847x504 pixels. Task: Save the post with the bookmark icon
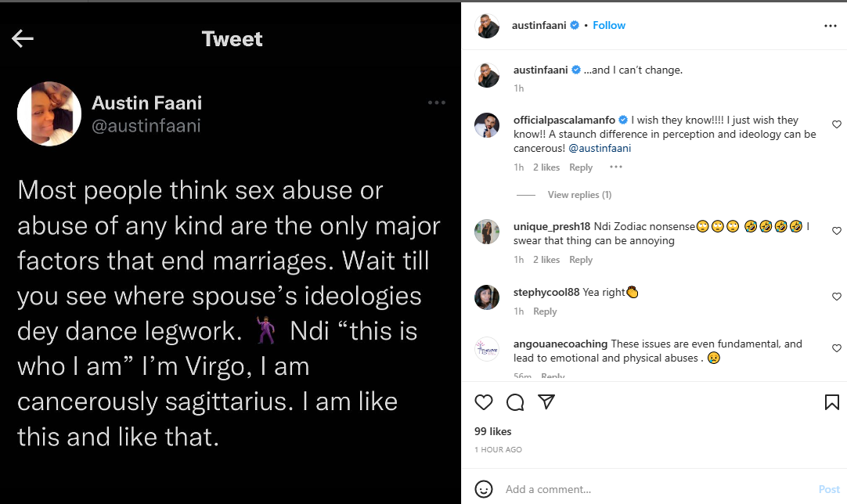coord(831,402)
